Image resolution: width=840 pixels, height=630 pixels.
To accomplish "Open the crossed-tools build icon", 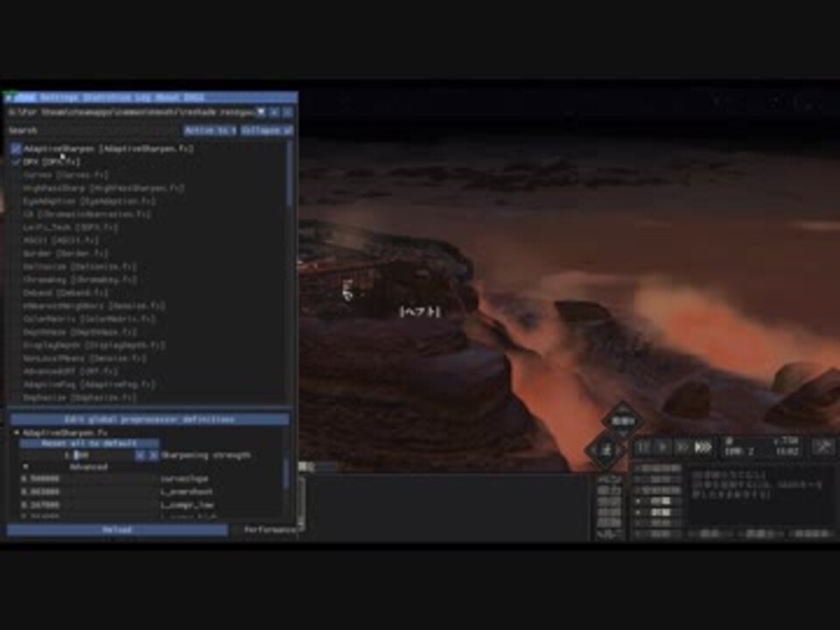I will (x=823, y=446).
